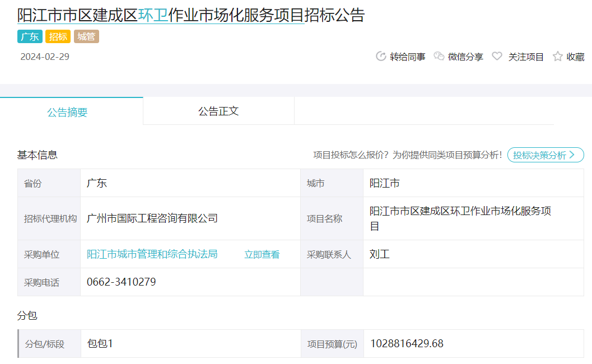Click the contact name 刘工
The height and width of the screenshot is (364, 592).
tap(379, 254)
